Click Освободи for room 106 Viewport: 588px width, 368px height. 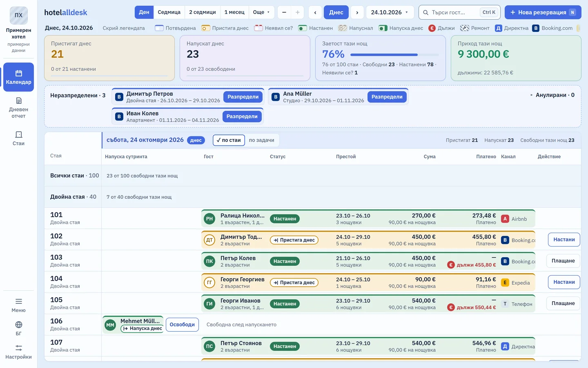182,325
